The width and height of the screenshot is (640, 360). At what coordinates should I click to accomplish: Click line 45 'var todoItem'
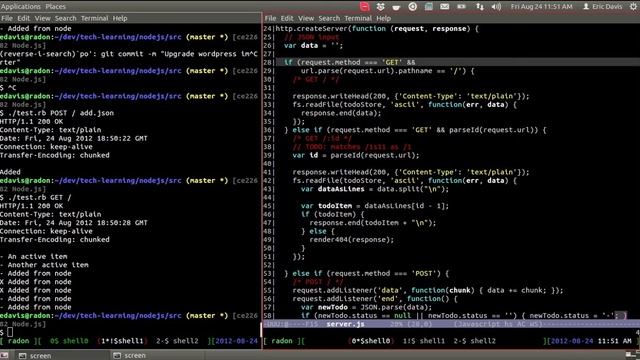click(375, 206)
